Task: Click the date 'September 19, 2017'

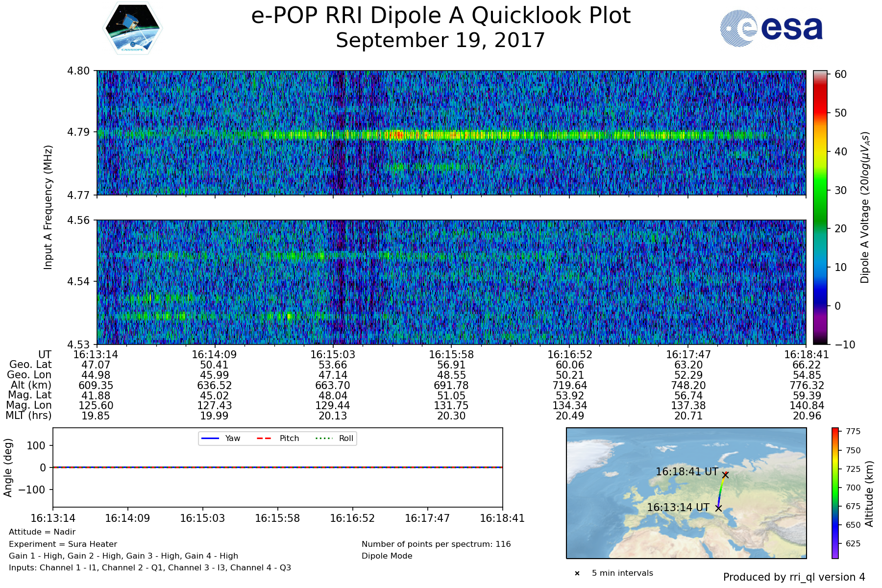Action: pos(441,40)
